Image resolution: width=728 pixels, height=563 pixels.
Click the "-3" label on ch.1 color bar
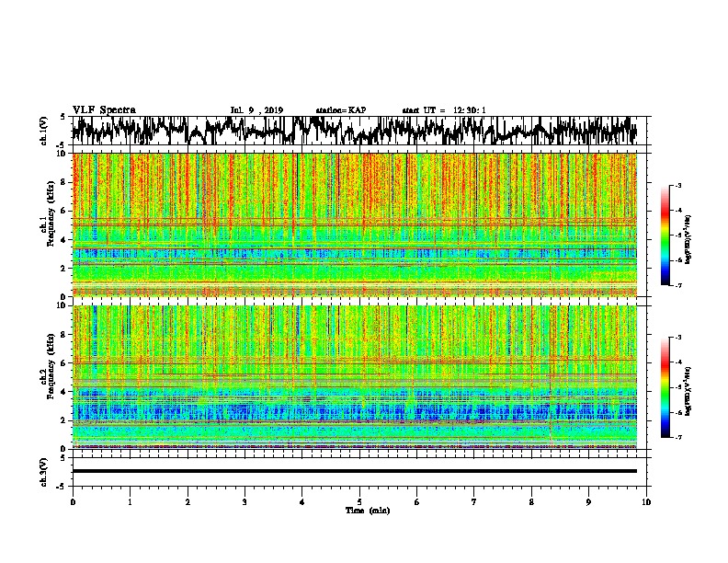[x=678, y=185]
